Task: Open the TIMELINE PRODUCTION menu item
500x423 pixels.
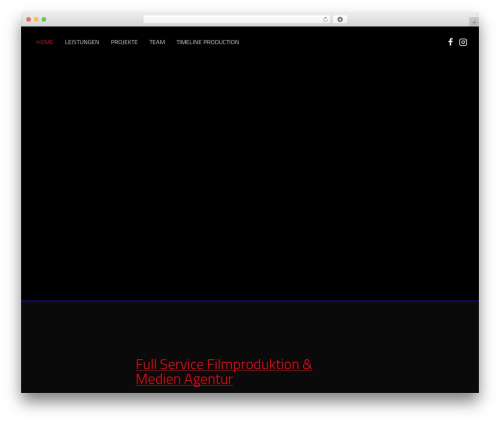Action: coord(208,42)
